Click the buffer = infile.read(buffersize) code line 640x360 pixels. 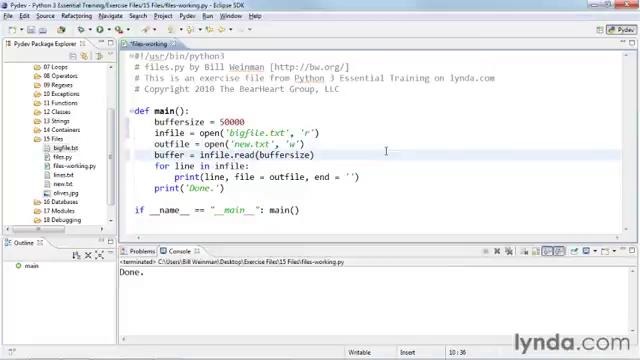[x=234, y=155]
